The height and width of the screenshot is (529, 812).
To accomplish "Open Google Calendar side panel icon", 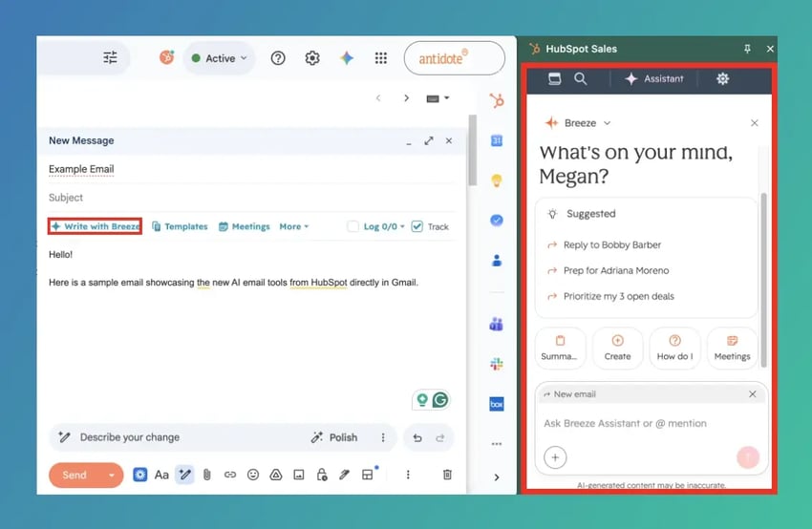I will tap(497, 140).
